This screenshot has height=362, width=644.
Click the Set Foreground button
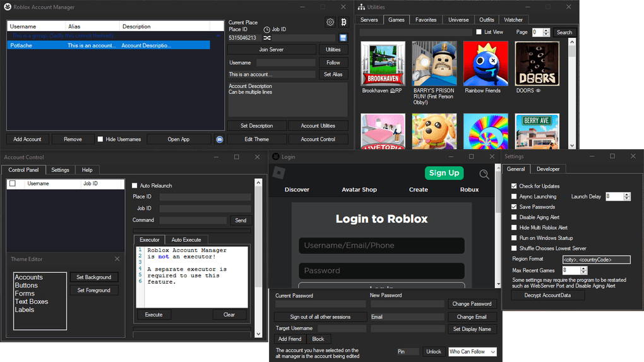coord(93,291)
